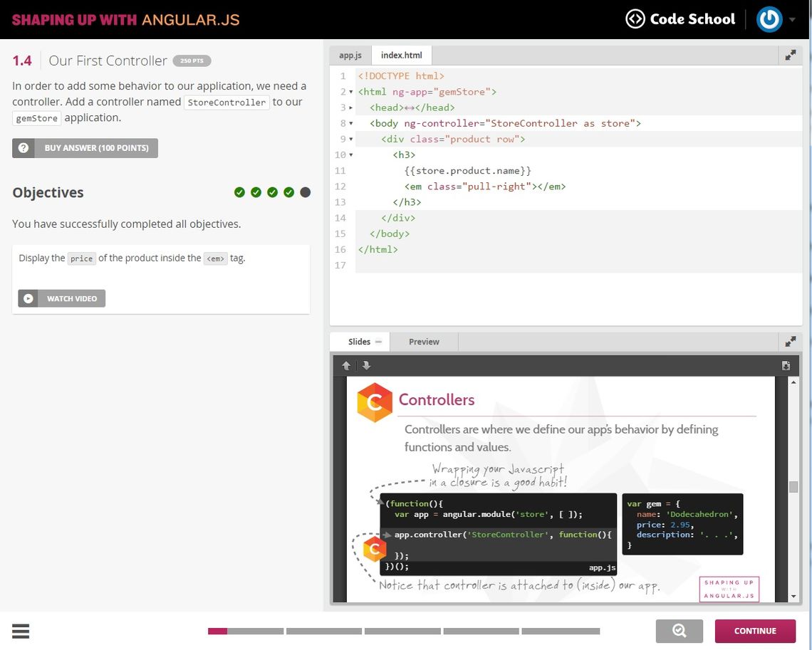The width and height of the screenshot is (812, 650).
Task: Open the Slides tab options menu
Action: (378, 341)
